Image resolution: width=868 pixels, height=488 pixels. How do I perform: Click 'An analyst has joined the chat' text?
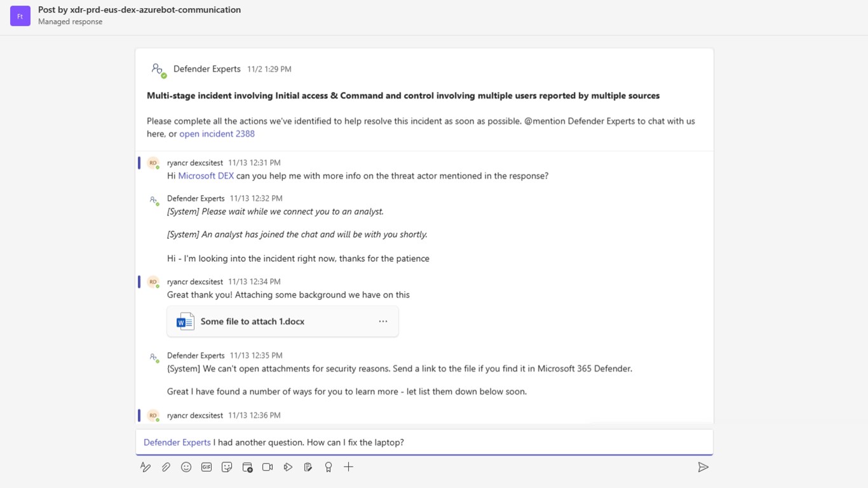pos(297,234)
